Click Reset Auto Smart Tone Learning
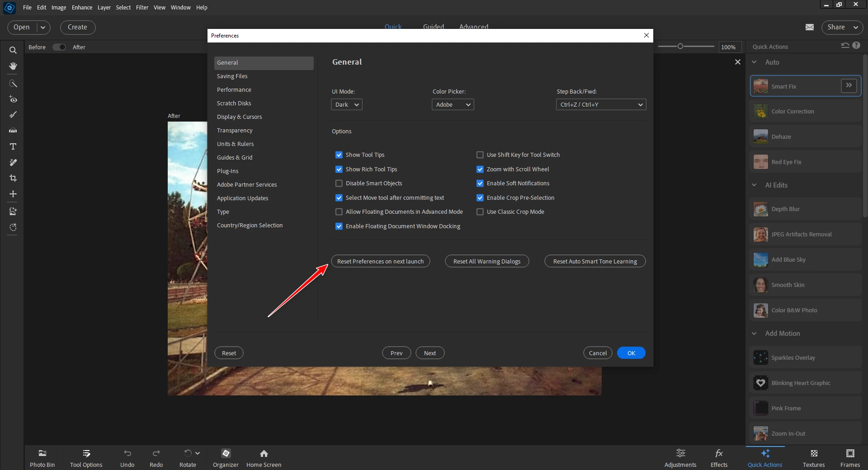Viewport: 868px width, 470px height. [595, 261]
